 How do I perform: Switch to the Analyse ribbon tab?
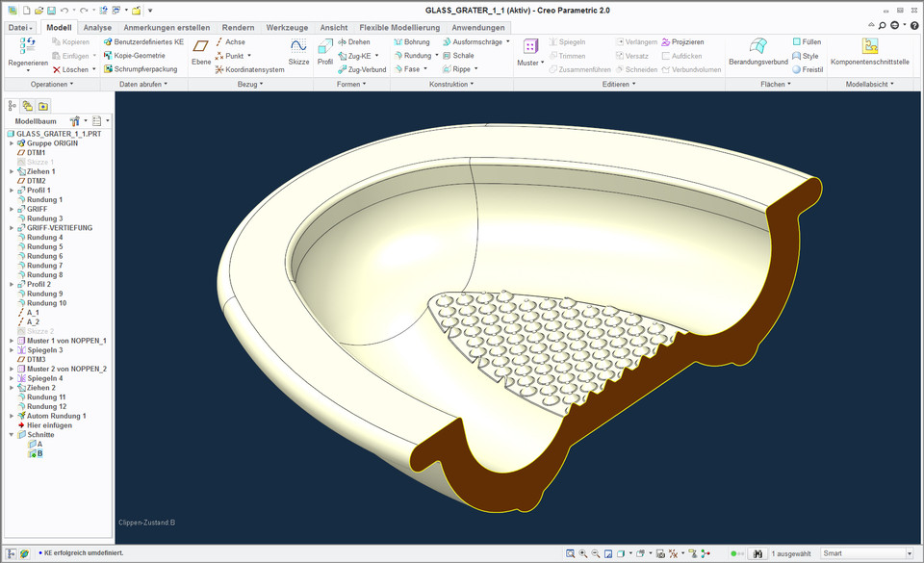(96, 27)
